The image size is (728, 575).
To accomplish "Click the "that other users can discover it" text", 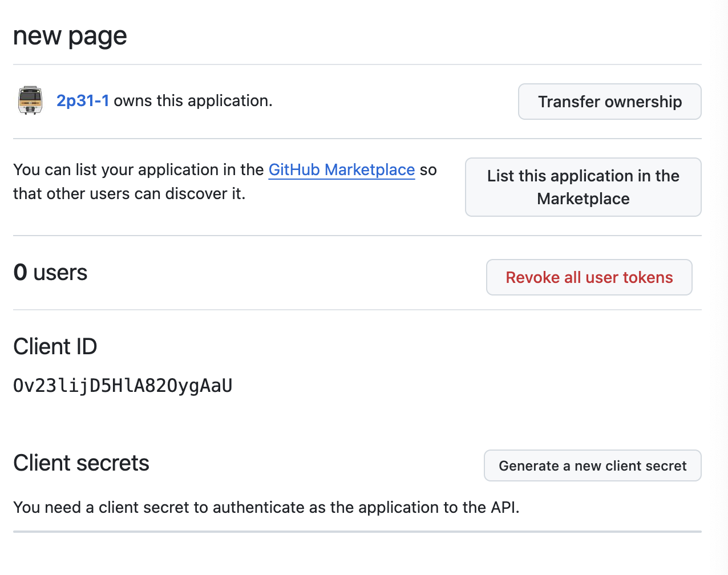I will [x=129, y=194].
